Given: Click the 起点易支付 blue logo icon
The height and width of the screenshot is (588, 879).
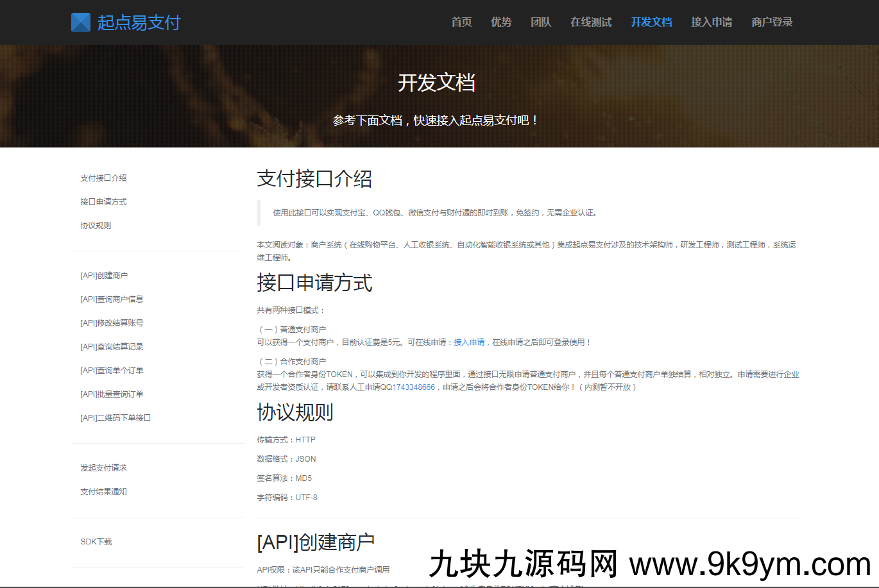Looking at the screenshot, I should [81, 22].
